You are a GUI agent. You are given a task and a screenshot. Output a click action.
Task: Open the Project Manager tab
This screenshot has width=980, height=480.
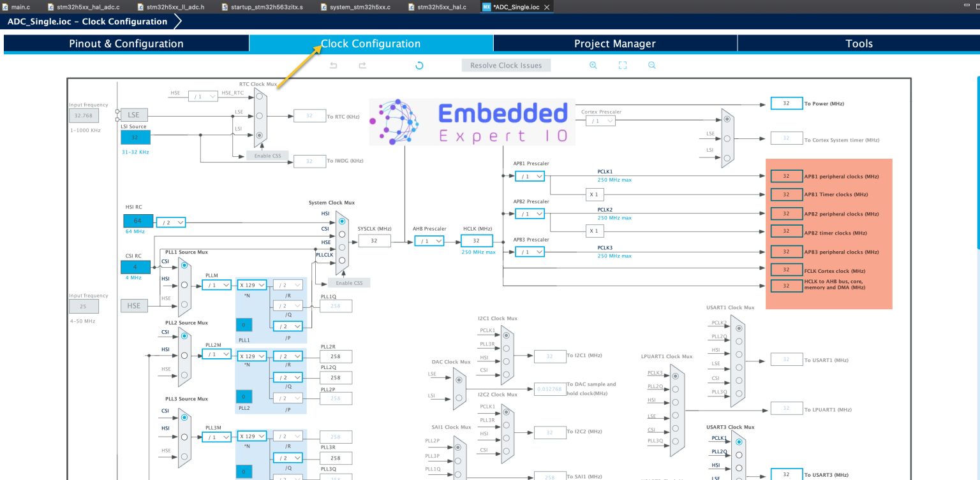coord(614,44)
